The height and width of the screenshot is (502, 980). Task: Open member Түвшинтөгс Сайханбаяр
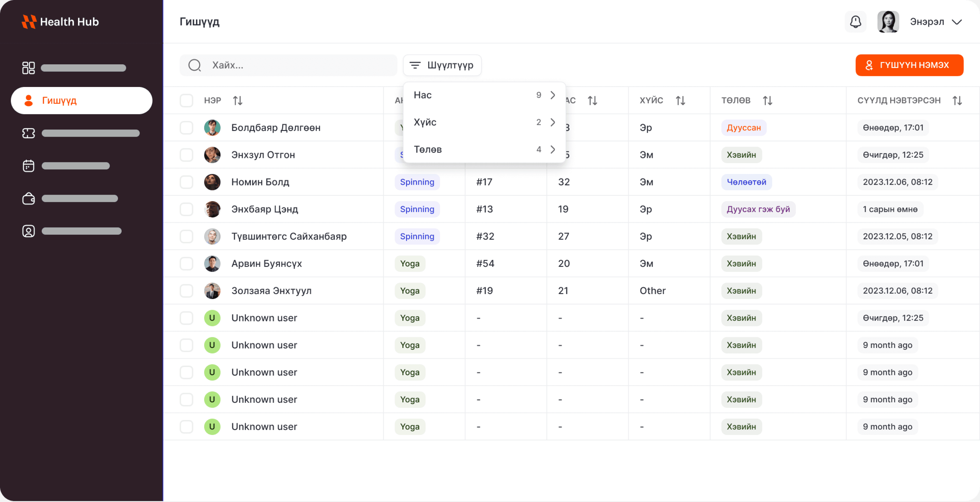coord(289,236)
